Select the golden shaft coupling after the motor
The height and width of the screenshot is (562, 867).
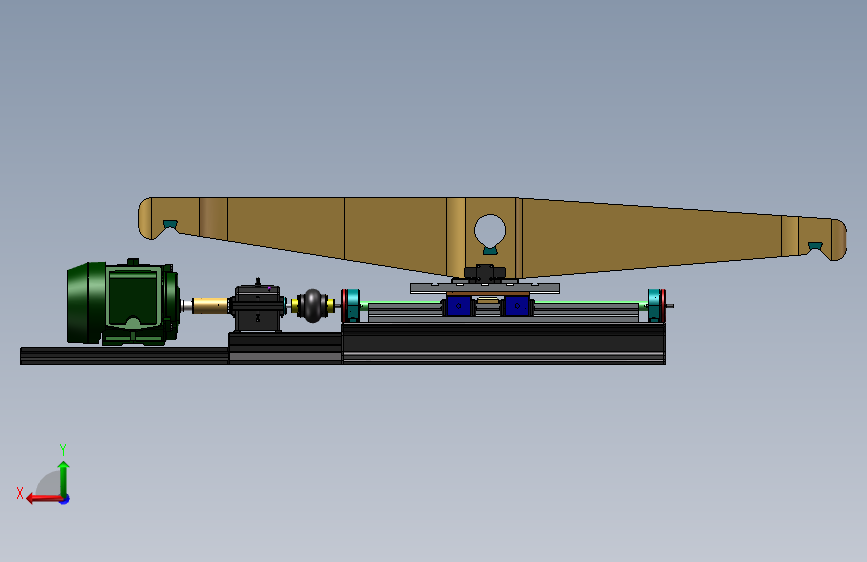[210, 305]
